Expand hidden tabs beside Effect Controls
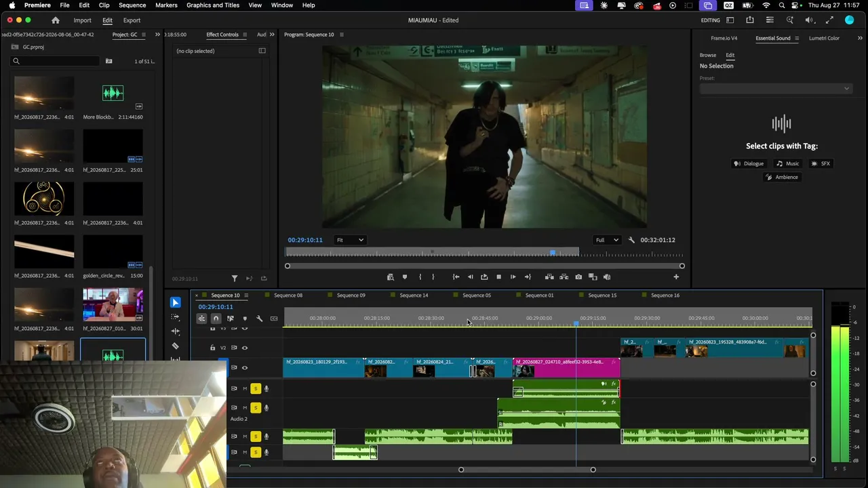868x488 pixels. coord(272,35)
